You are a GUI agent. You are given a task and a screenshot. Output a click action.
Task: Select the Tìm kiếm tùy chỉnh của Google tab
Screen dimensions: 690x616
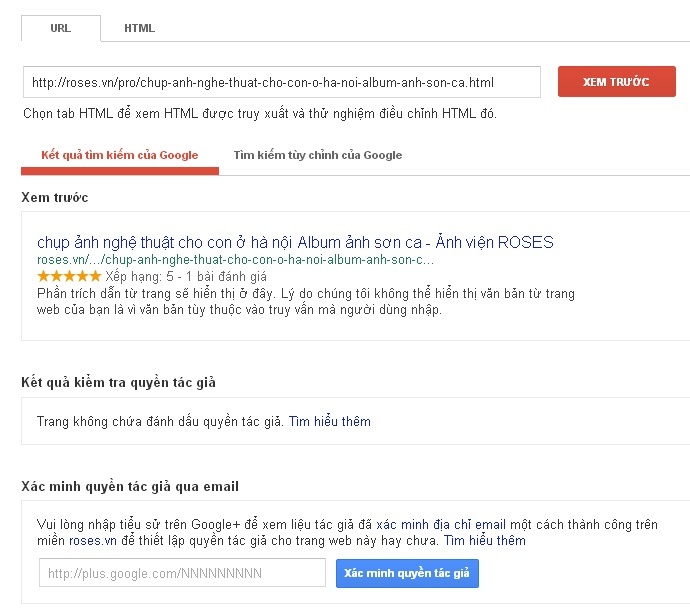(318, 155)
